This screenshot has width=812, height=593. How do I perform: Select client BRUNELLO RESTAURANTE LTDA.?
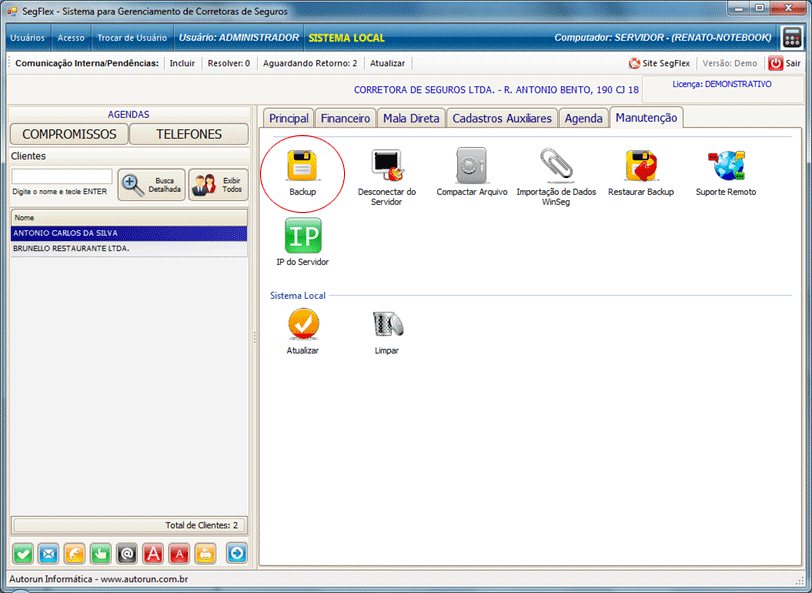(129, 249)
